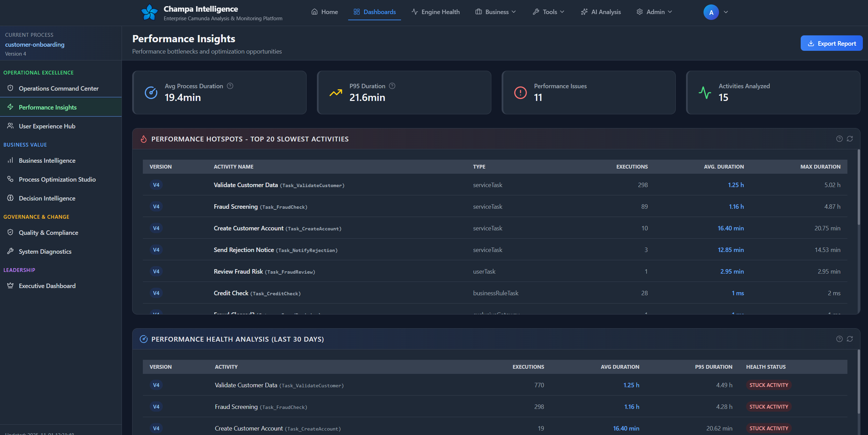
Task: Refresh the Performance Health Analysis panel
Action: coord(850,339)
